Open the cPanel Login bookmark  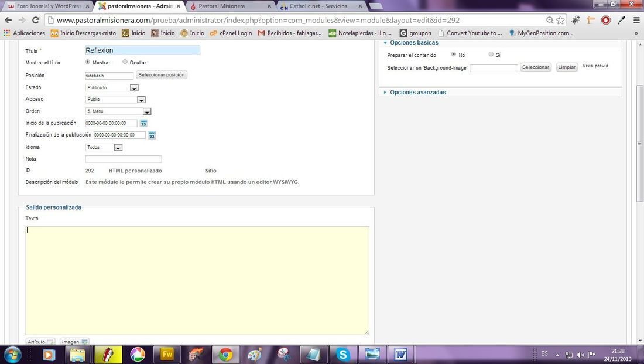point(231,33)
